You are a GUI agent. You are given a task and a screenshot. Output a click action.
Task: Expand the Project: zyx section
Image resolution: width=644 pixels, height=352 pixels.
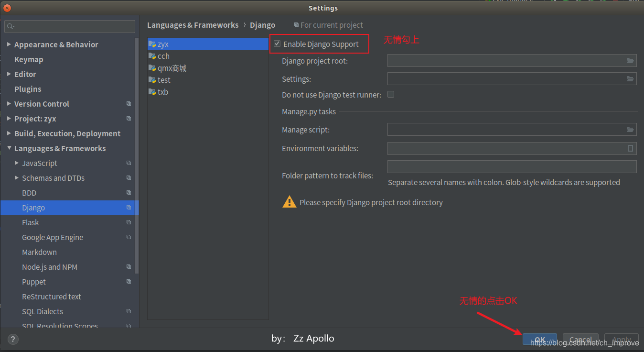(9, 118)
